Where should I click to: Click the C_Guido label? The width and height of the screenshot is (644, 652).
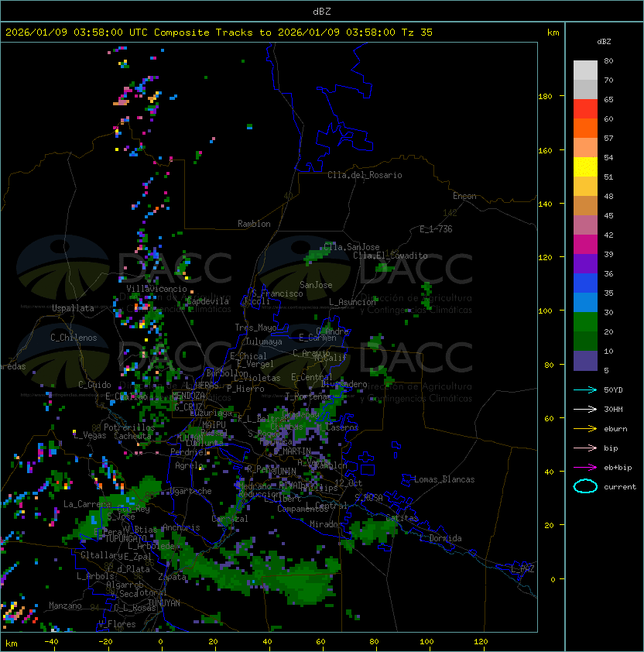pyautogui.click(x=94, y=385)
